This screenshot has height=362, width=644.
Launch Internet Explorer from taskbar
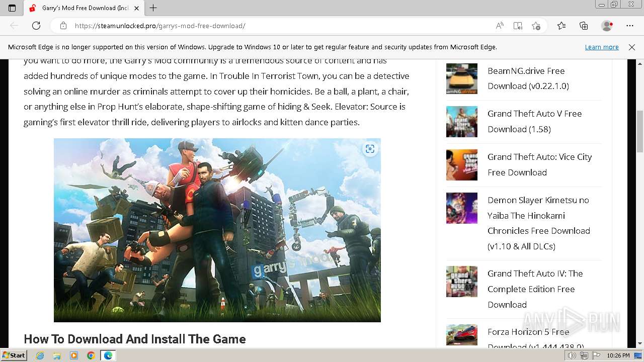click(x=40, y=355)
